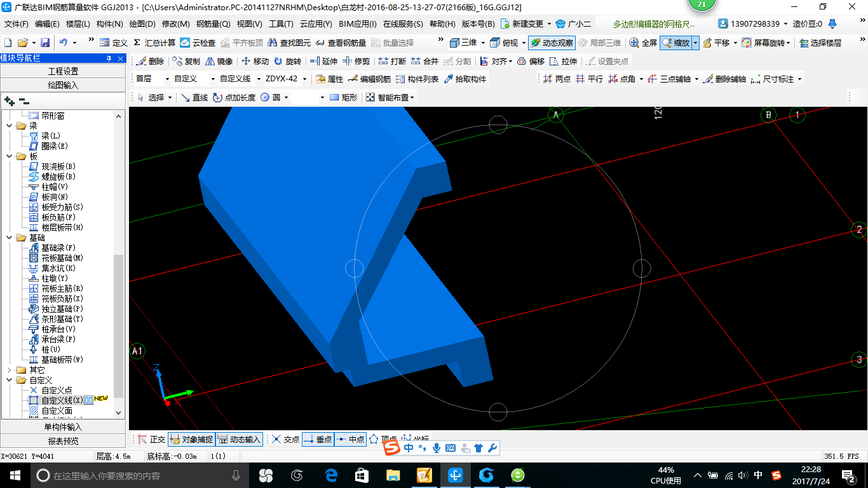868x488 pixels.
Task: Click Windows search box on taskbar
Action: click(139, 475)
